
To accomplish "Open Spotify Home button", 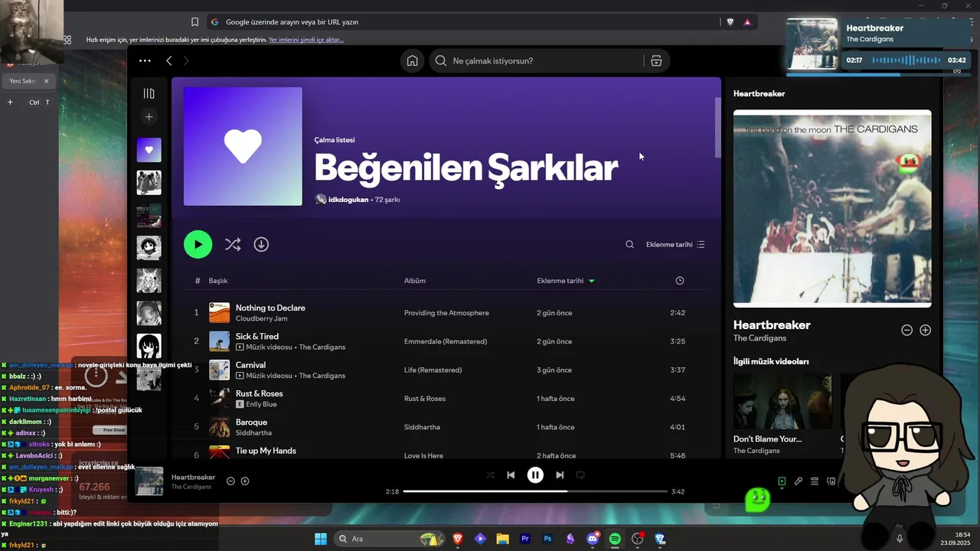I will click(412, 60).
